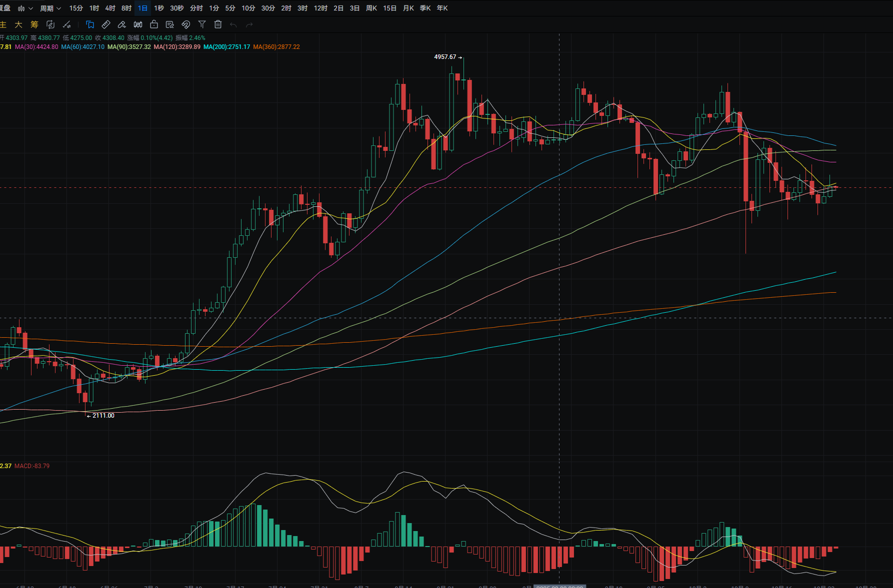Select the 周K weekly timeframe
Viewport: 893px width, 588px height.
[371, 8]
